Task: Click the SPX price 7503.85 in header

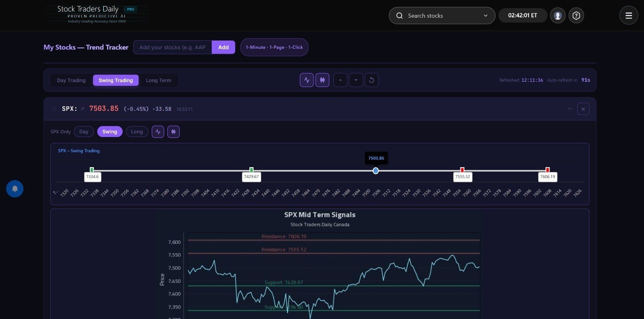Action: pyautogui.click(x=104, y=108)
